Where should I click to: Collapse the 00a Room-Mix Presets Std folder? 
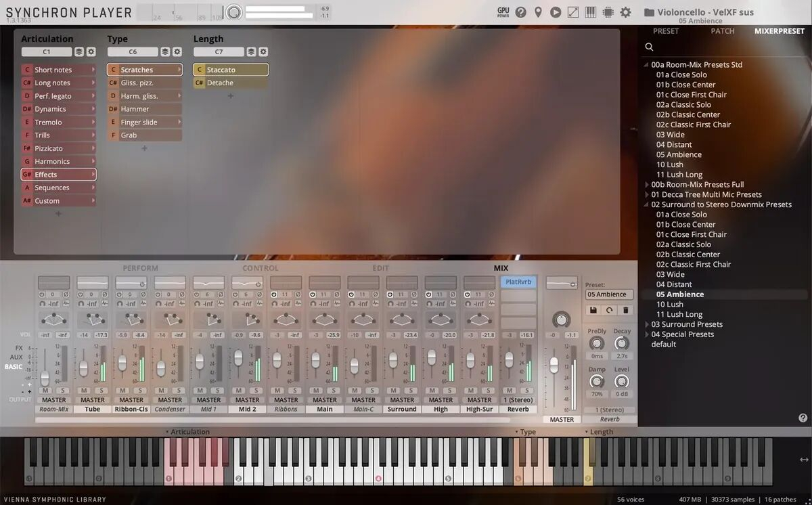646,65
